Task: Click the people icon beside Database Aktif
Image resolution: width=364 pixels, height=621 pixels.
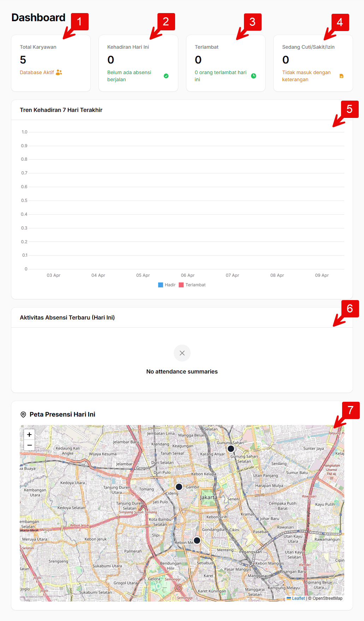Action: click(59, 72)
